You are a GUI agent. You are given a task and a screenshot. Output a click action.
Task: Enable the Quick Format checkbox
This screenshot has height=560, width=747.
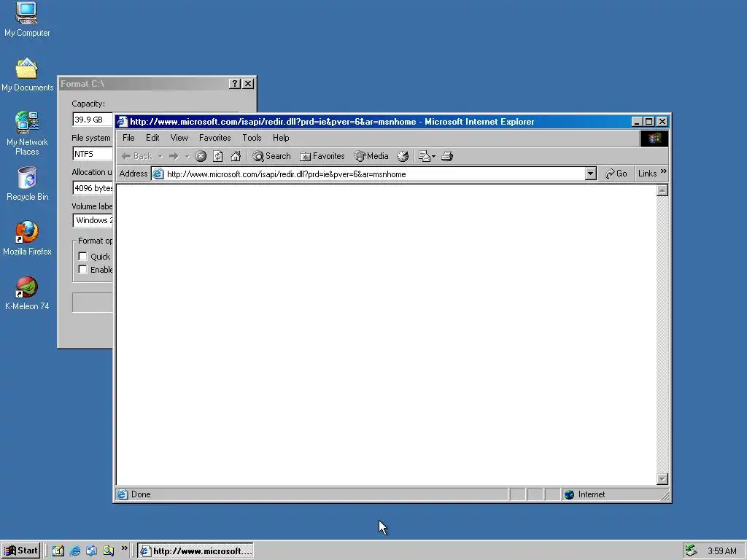[x=82, y=256]
